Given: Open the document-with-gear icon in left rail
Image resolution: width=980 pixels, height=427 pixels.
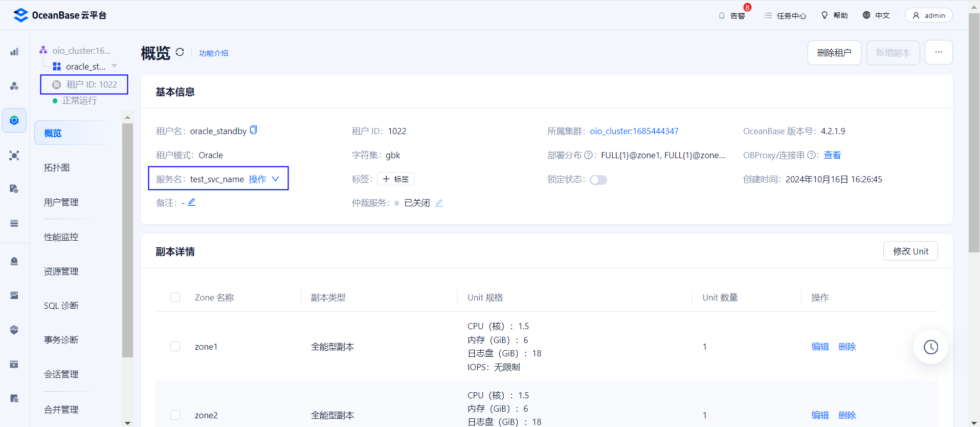Looking at the screenshot, I should 14,189.
